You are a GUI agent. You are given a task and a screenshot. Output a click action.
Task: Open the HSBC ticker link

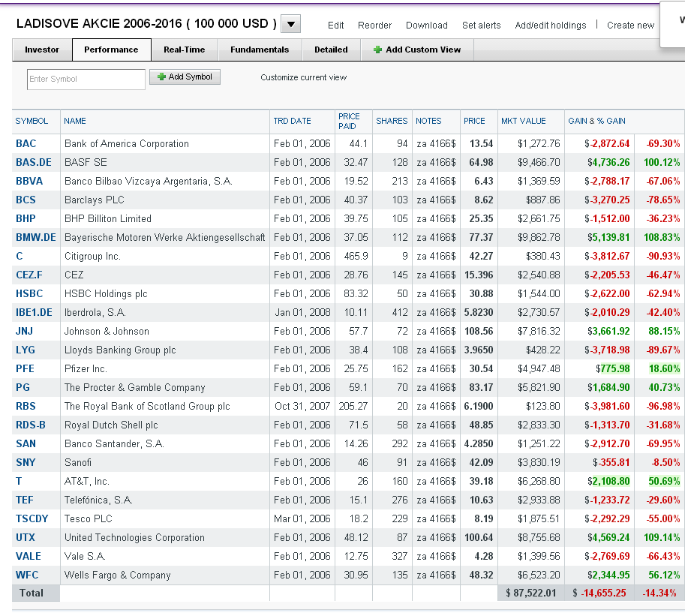(29, 294)
